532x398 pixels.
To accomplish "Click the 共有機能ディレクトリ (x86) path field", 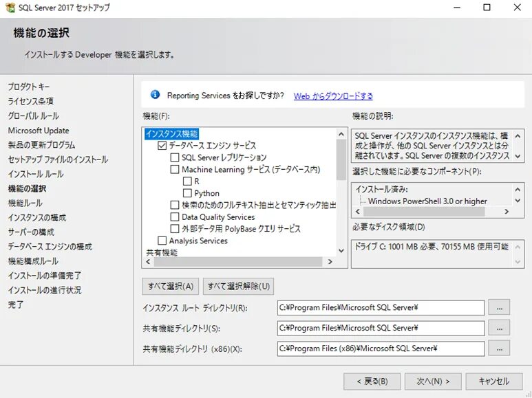I will [x=381, y=349].
